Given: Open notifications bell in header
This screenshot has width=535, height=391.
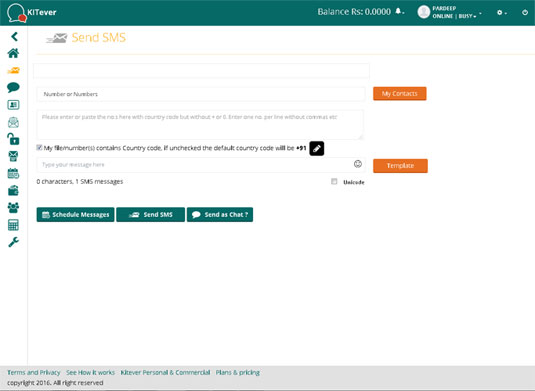Looking at the screenshot, I should click(398, 11).
